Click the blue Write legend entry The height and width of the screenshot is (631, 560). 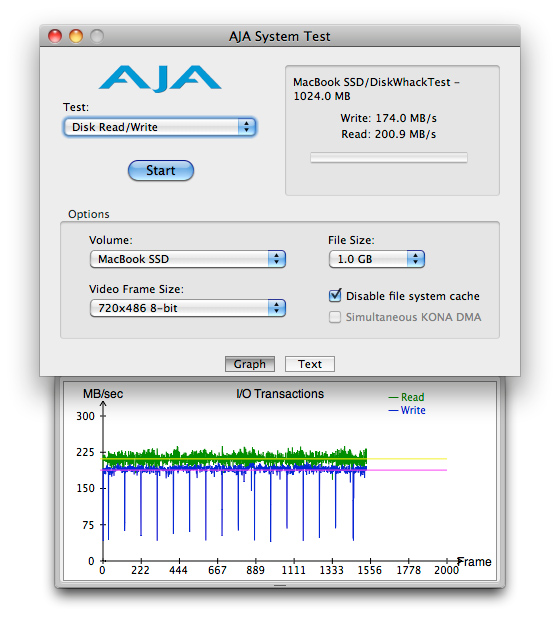point(407,410)
